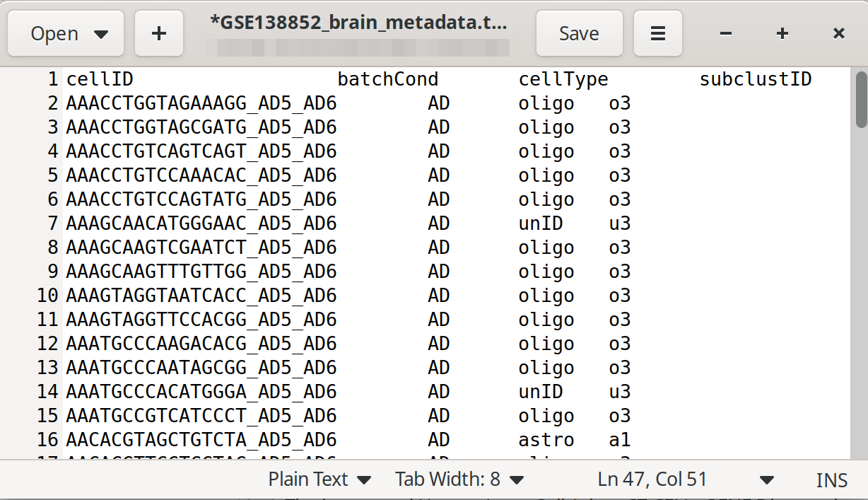Place cursor on the cellID header
This screenshot has width=868, height=500.
100,79
